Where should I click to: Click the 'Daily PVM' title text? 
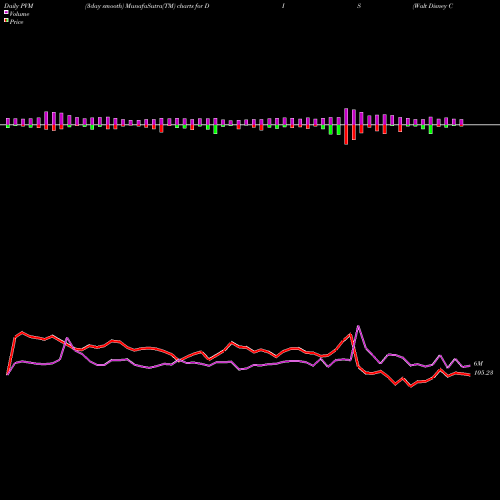(19, 6)
